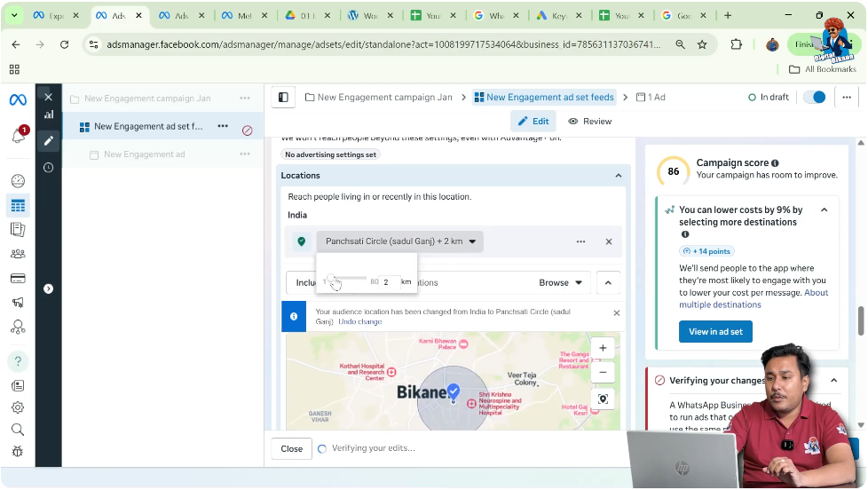Open the 1 Ad breadcrumb
The width and height of the screenshot is (868, 490).
click(x=651, y=98)
